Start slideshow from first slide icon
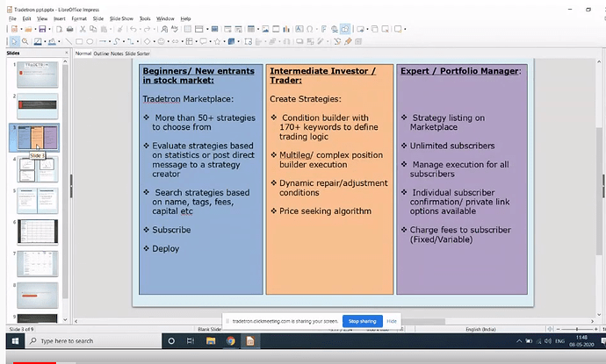The image size is (606, 364). [x=227, y=29]
